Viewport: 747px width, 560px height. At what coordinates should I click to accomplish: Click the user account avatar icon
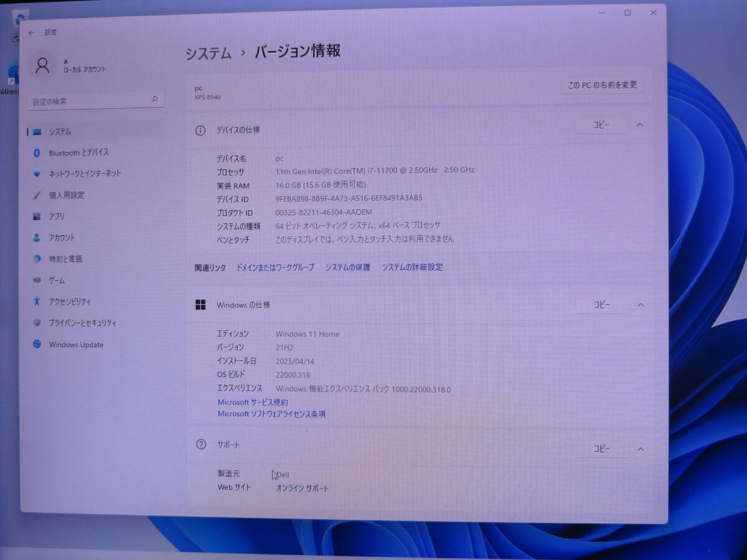coord(42,65)
